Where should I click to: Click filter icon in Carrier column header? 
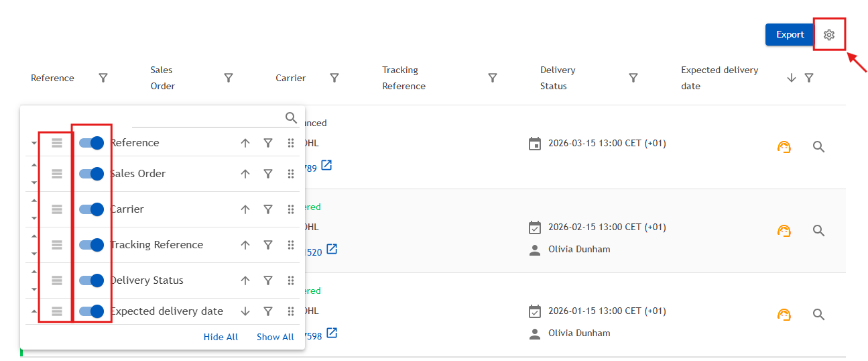tap(334, 78)
